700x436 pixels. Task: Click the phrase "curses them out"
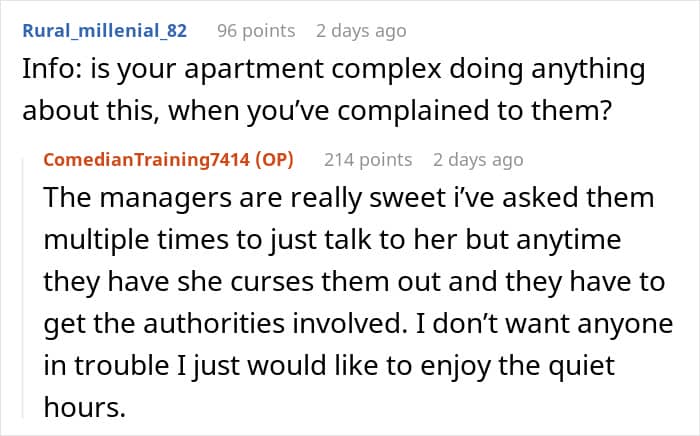[312, 282]
